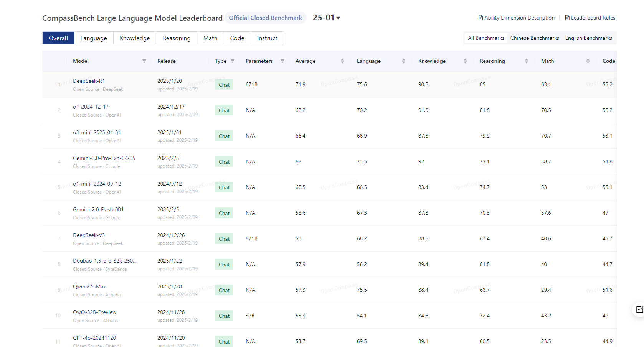Sort by Average column arrows
Viewport: 644px width, 347px height.
click(342, 61)
